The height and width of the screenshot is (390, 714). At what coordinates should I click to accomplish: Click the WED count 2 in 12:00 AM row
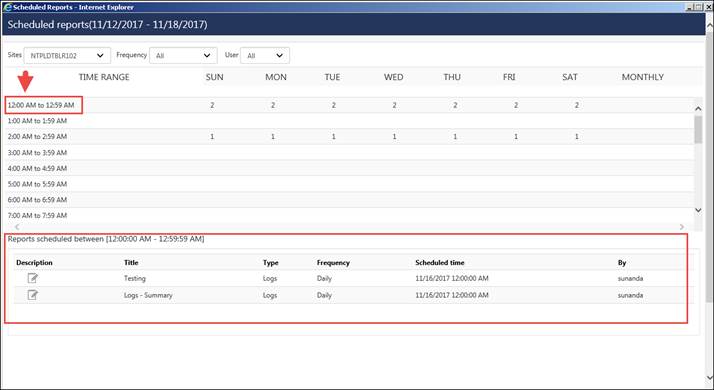pyautogui.click(x=394, y=105)
